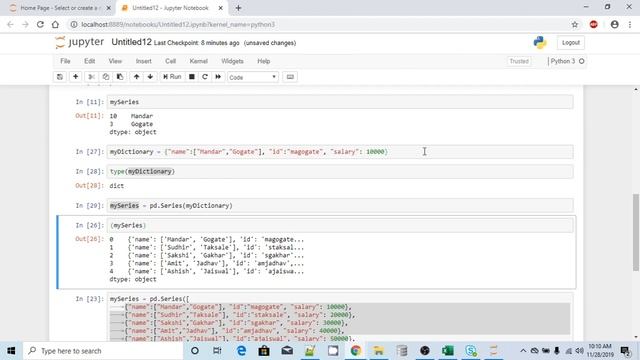640x360 pixels.
Task: Interrupt the kernel with the stop icon
Action: click(191, 77)
